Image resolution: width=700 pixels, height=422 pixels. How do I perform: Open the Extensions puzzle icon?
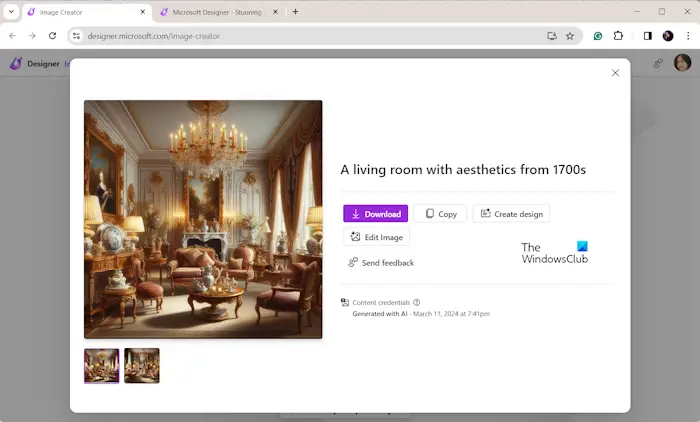618,36
